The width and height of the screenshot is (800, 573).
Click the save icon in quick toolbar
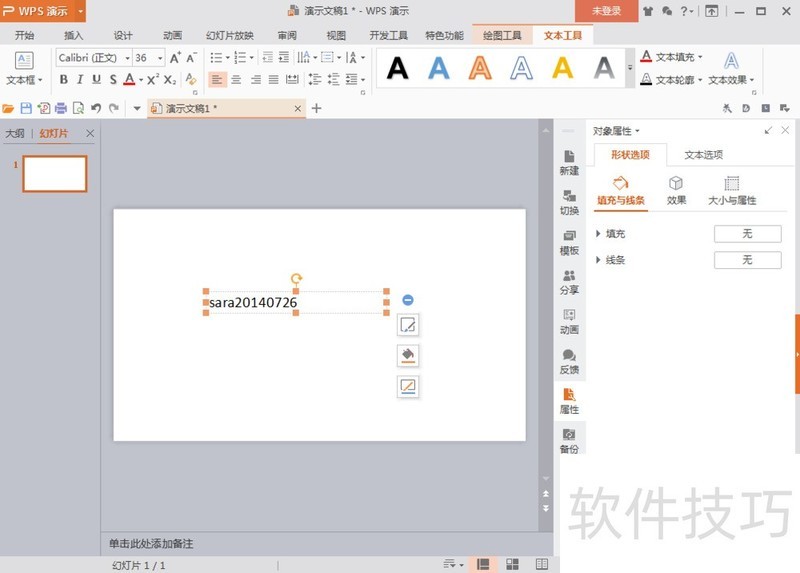(26, 108)
